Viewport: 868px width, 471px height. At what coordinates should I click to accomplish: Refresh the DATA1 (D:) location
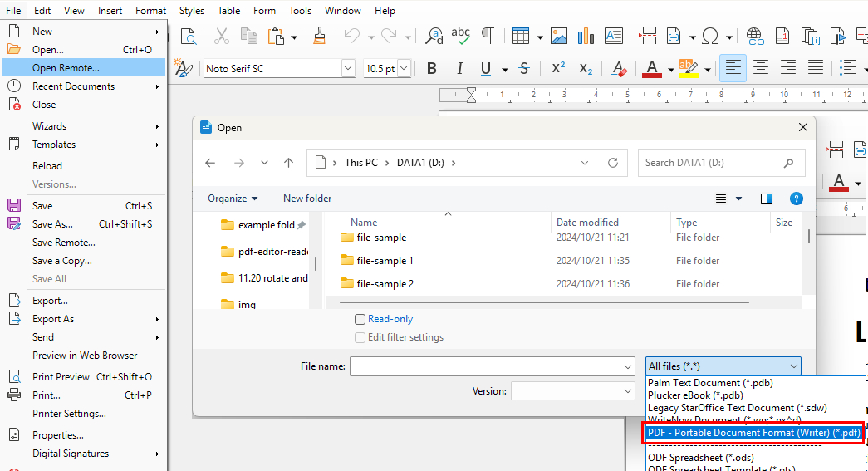[x=613, y=163]
